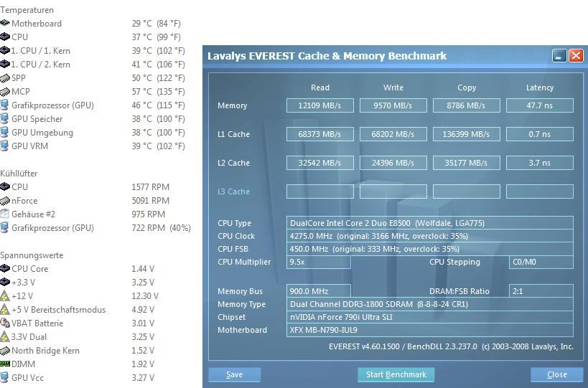
Task: Click the Memory Latency value 47.7 ns
Action: pos(540,105)
